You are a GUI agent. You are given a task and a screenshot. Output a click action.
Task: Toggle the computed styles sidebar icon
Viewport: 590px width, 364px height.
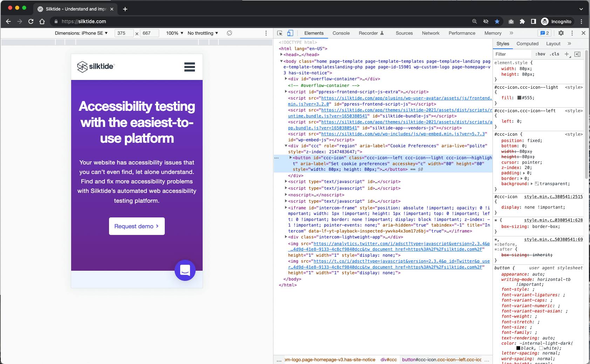point(577,54)
